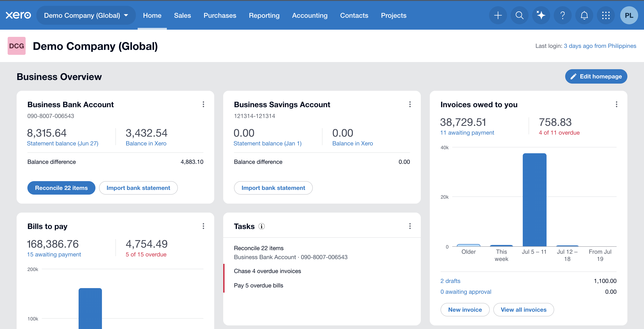
Task: Go to the Home tab
Action: coord(152,15)
